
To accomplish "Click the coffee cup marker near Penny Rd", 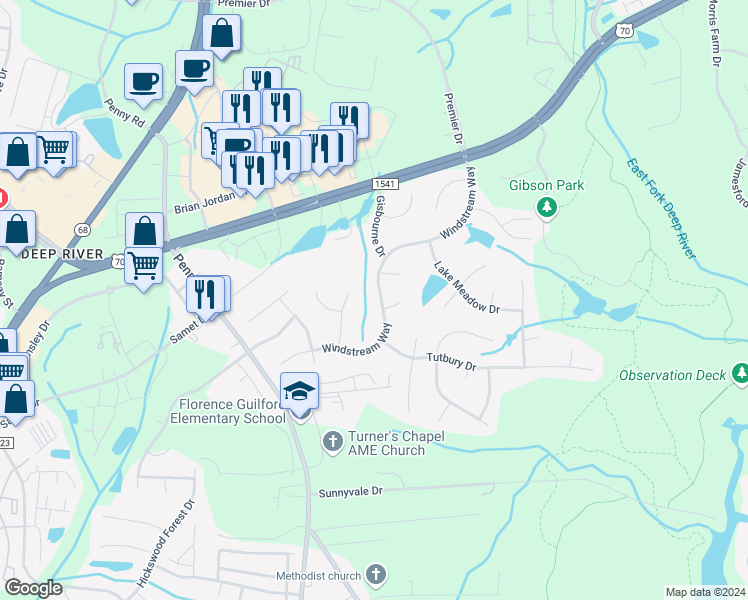I will pyautogui.click(x=143, y=83).
